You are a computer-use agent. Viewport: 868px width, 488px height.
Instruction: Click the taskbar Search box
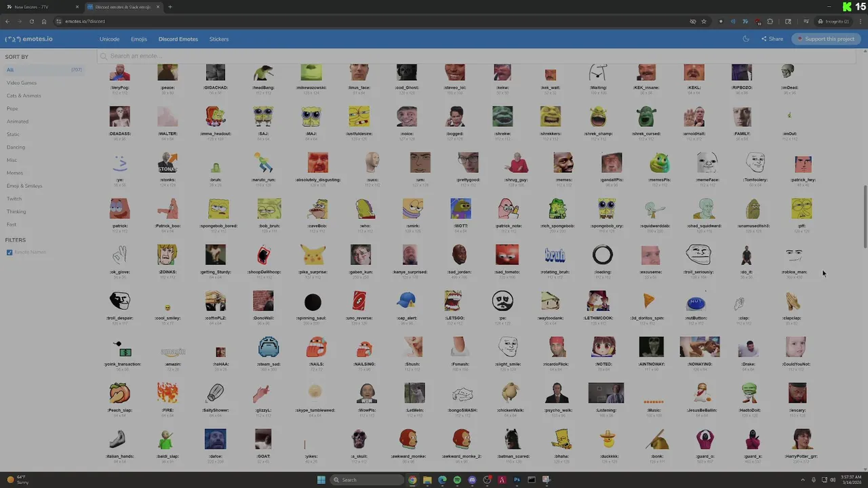(367, 480)
